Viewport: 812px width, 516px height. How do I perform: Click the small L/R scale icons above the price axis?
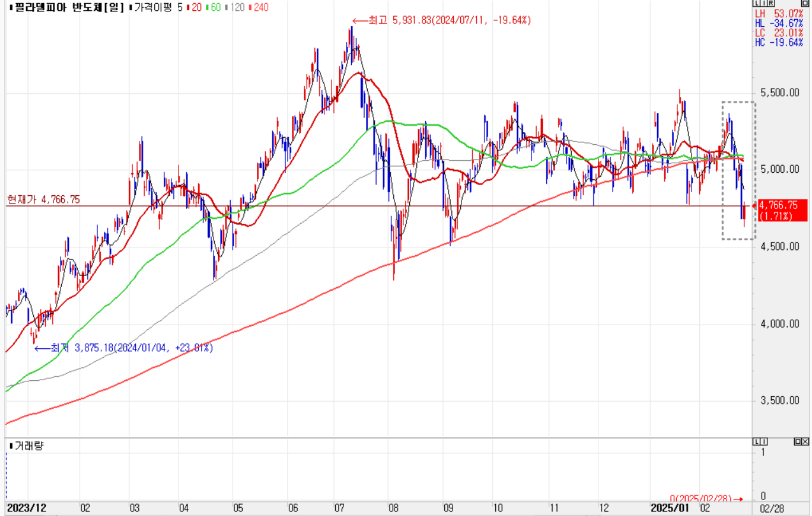coord(761,3)
